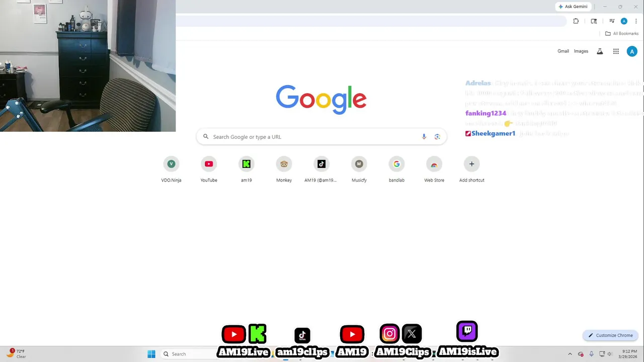
Task: Open the network tray icon
Action: 602,354
